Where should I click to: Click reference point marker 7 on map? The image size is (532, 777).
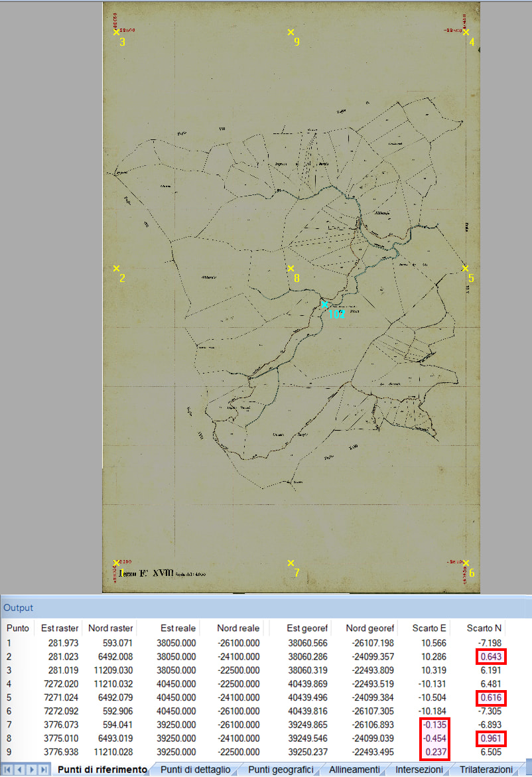click(291, 563)
